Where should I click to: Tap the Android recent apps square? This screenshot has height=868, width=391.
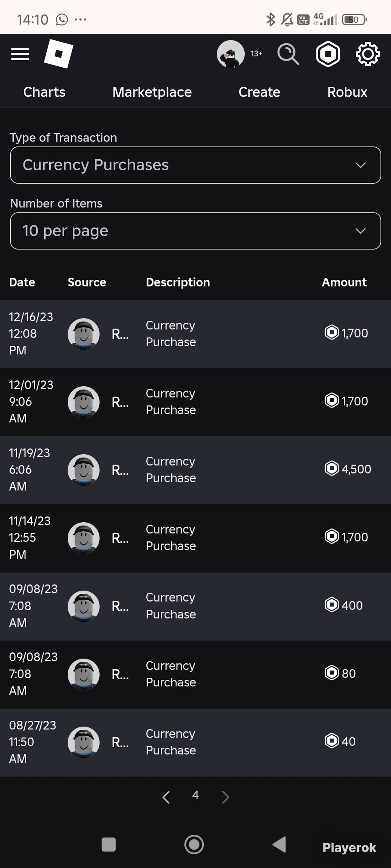pyautogui.click(x=109, y=844)
